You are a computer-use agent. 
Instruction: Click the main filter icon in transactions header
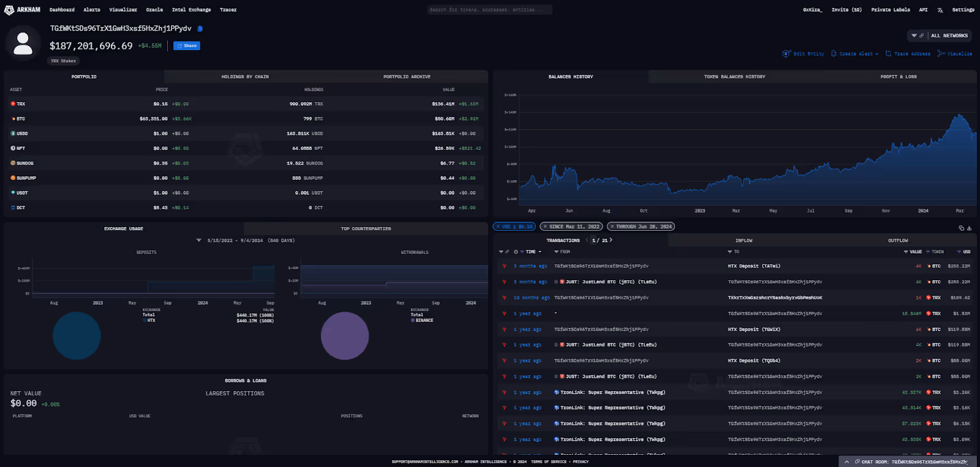[x=500, y=252]
